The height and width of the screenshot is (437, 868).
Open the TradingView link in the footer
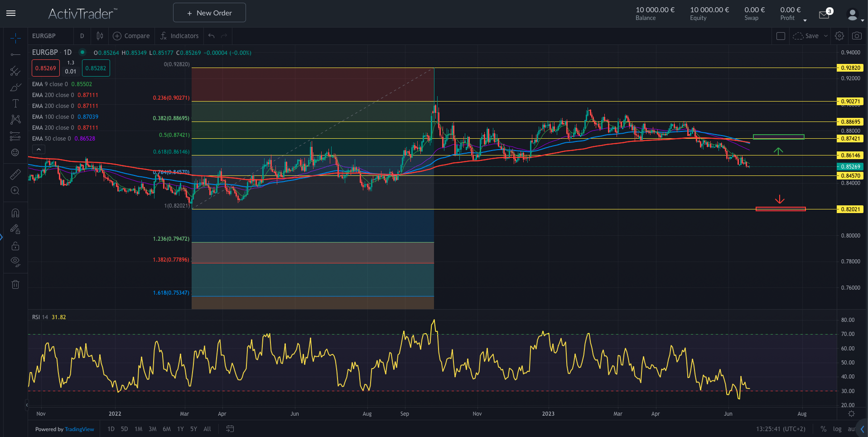click(79, 429)
